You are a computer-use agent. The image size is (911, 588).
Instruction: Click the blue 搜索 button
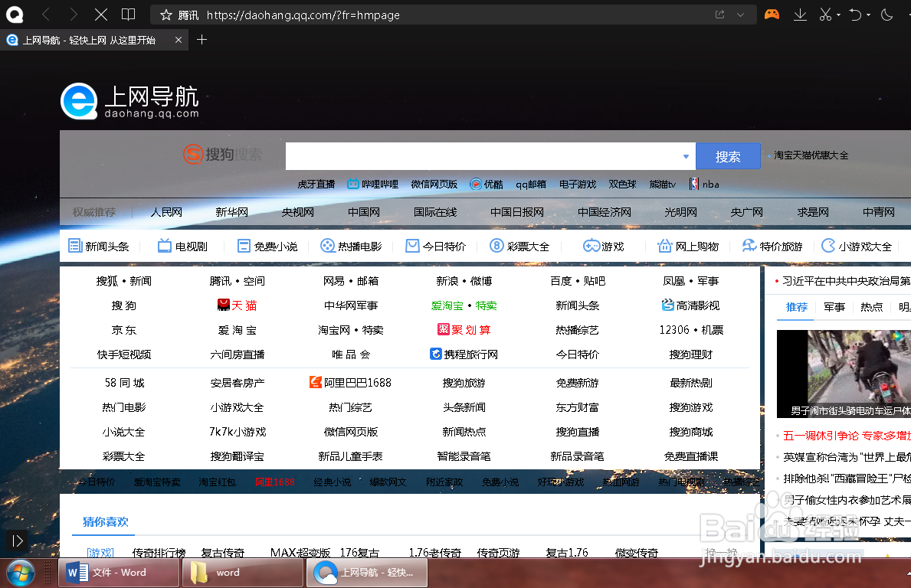[728, 156]
